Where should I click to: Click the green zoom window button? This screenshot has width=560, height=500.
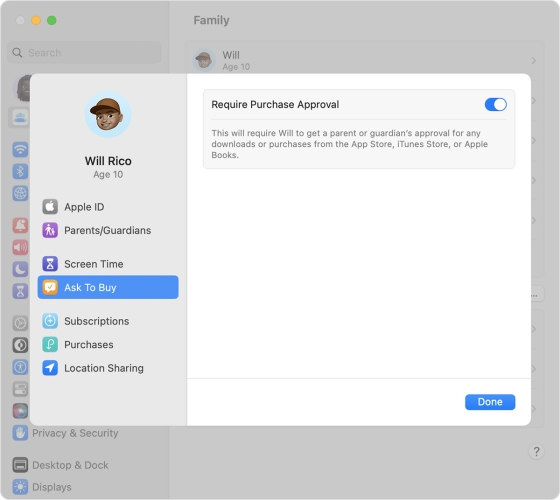[x=52, y=20]
